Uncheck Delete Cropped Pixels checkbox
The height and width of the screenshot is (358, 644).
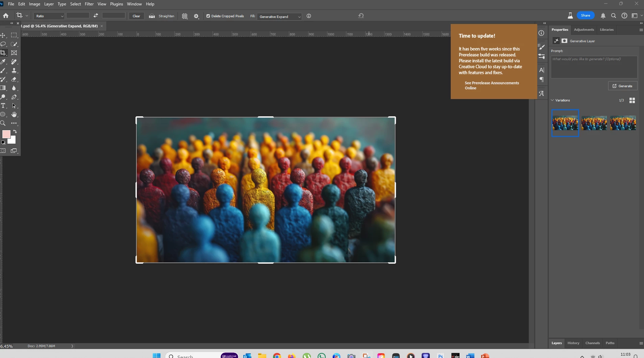click(208, 16)
